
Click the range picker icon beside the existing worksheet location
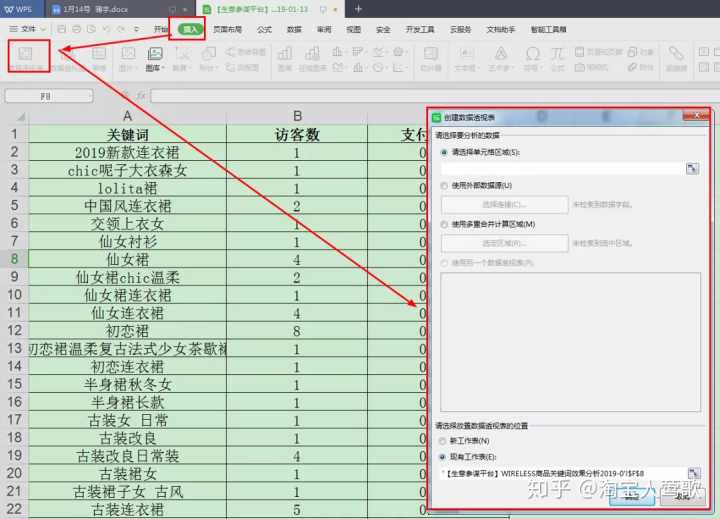click(691, 471)
